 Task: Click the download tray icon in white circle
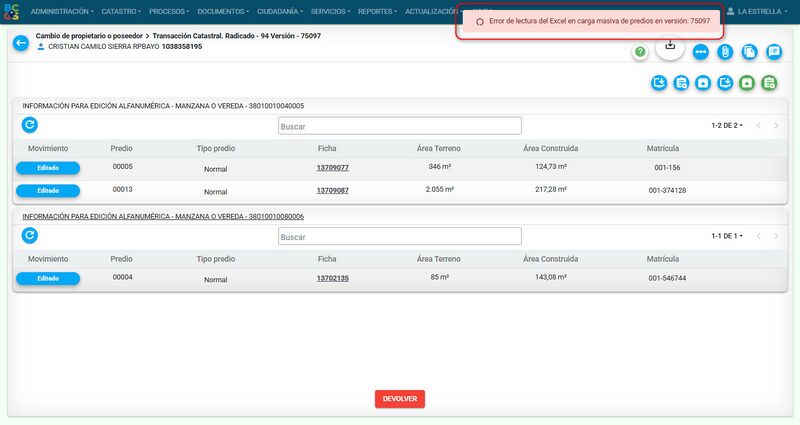(670, 46)
